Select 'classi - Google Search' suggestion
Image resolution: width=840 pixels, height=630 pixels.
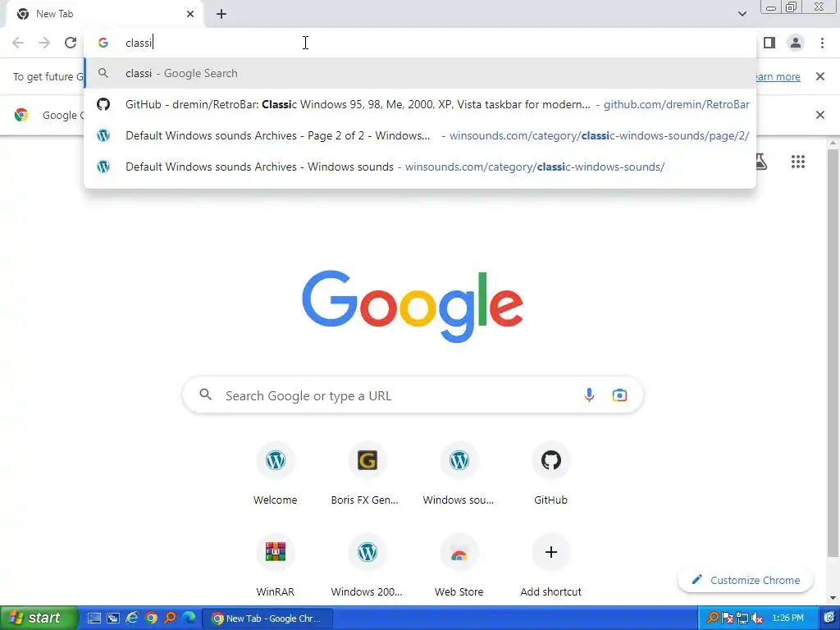click(420, 73)
